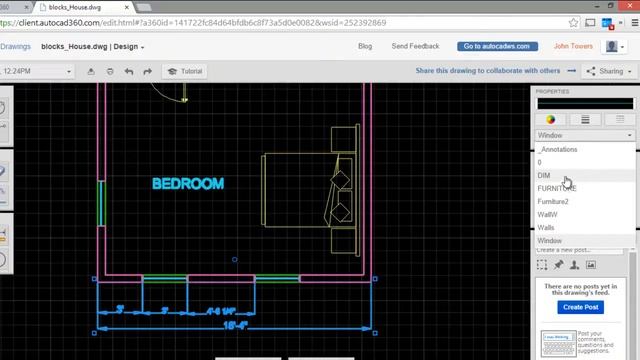Click the 'Share this drawing to collaborate' link

coord(488,71)
